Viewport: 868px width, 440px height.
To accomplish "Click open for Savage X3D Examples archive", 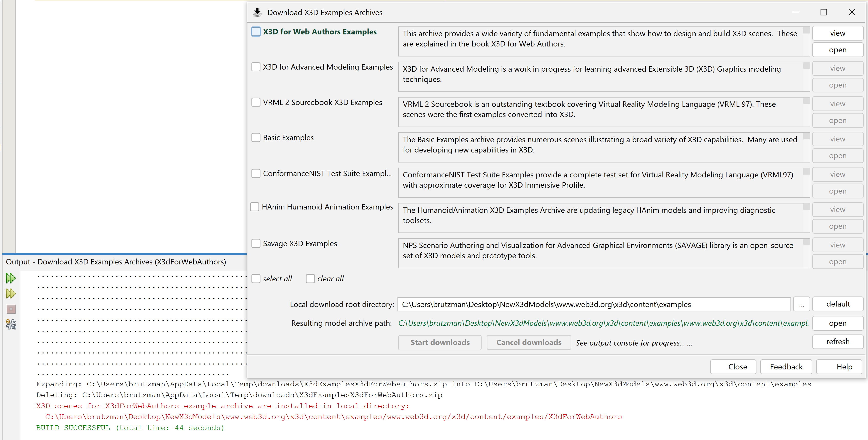I will point(837,262).
